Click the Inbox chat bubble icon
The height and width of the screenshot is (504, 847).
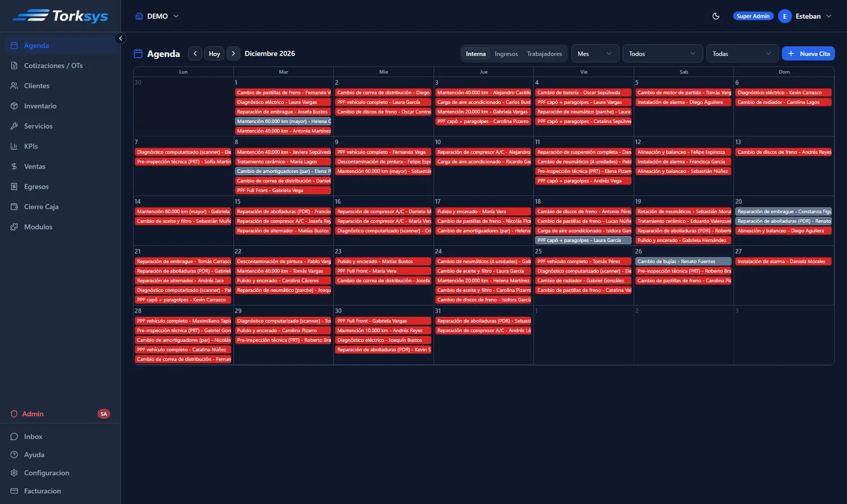click(x=14, y=437)
